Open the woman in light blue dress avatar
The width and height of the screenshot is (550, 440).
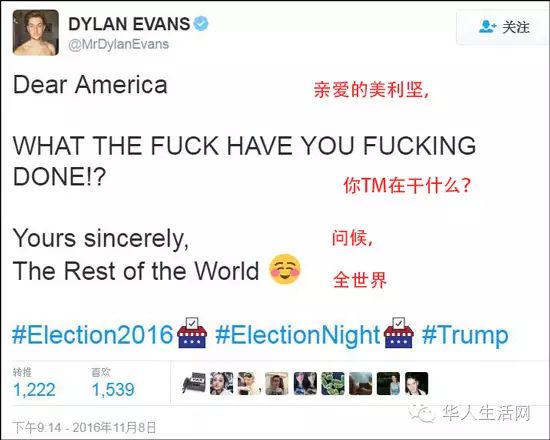[388, 383]
